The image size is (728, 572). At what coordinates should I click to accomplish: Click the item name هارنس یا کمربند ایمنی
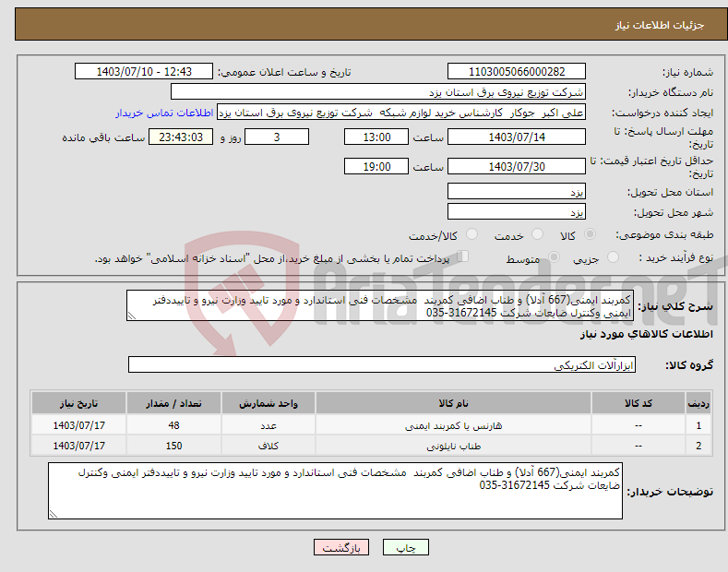(453, 425)
